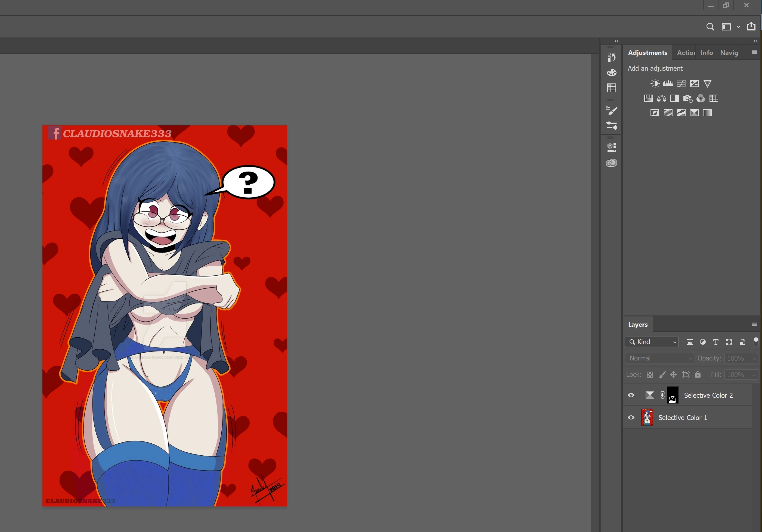Switch to the Info tab
The image size is (762, 532).
[x=706, y=53]
